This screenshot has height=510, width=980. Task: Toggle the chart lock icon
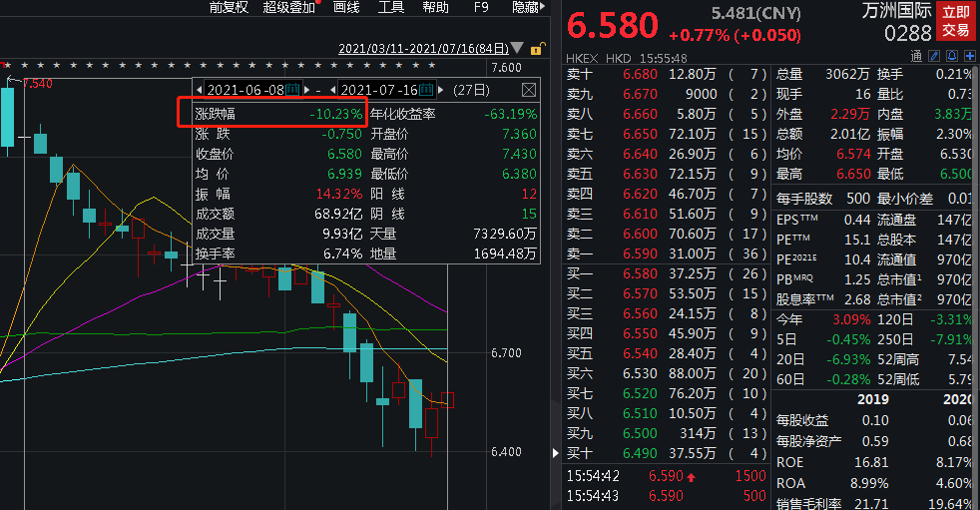[537, 49]
